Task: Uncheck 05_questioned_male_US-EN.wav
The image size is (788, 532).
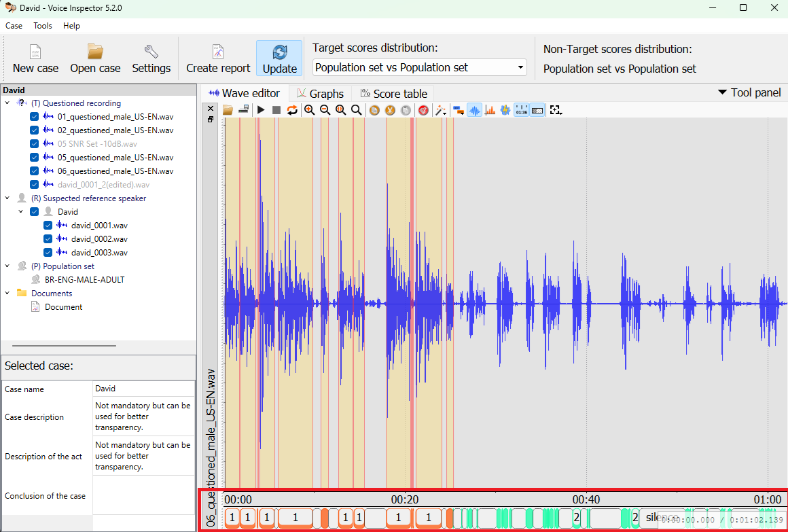Action: tap(34, 158)
